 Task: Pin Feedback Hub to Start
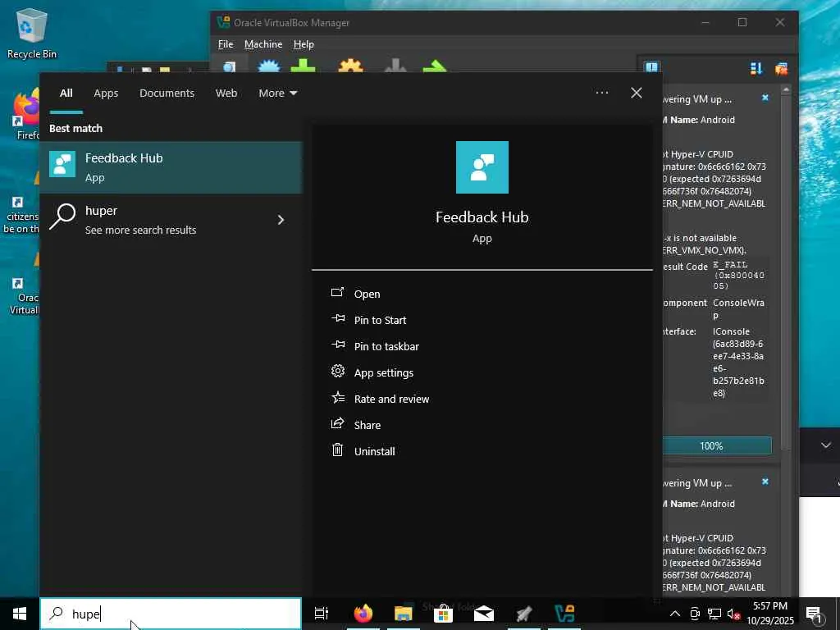tap(380, 320)
